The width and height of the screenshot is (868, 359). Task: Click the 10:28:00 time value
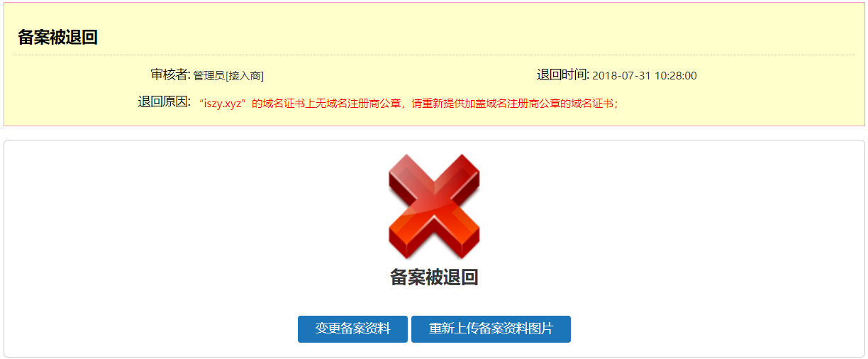pyautogui.click(x=676, y=75)
